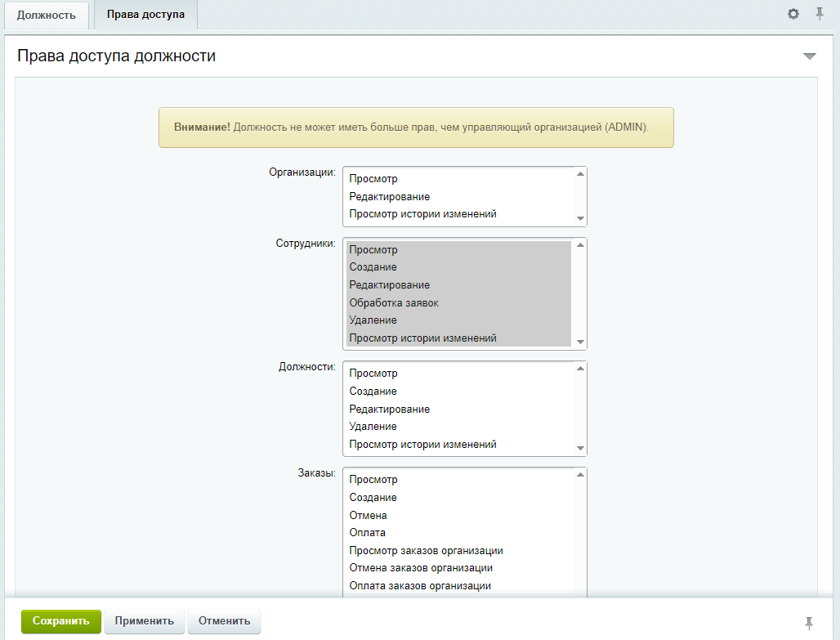Click the green Сохранить button
Viewport: 840px width, 640px height.
point(61,621)
